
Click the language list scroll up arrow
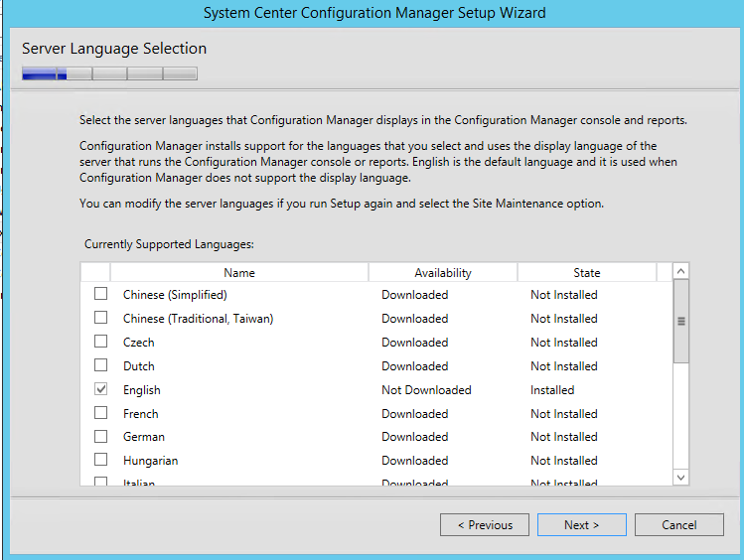coord(680,271)
